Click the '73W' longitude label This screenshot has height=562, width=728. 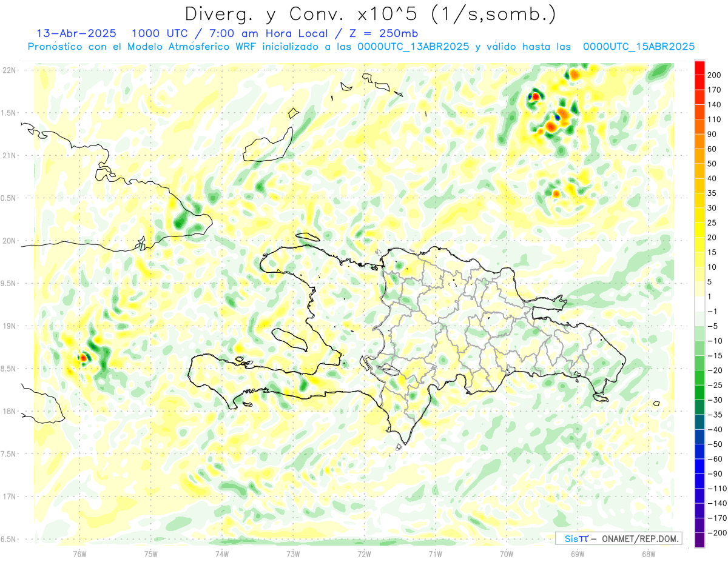click(x=293, y=554)
